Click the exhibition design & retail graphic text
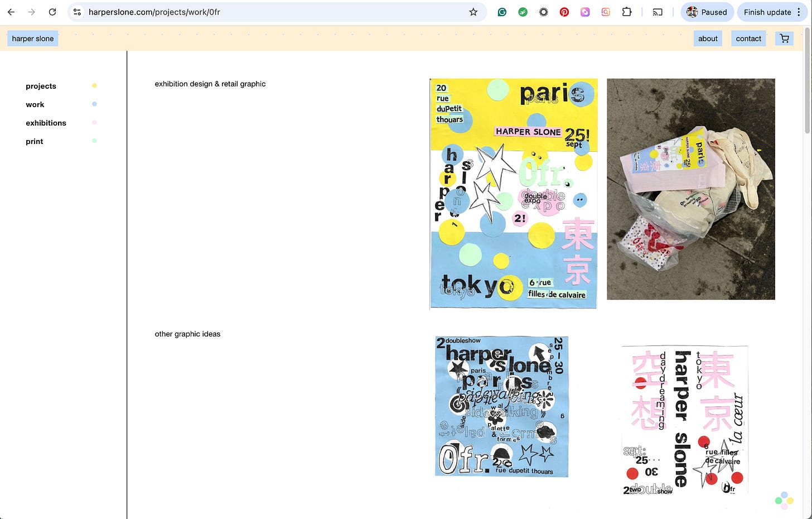This screenshot has height=519, width=812. coord(210,84)
